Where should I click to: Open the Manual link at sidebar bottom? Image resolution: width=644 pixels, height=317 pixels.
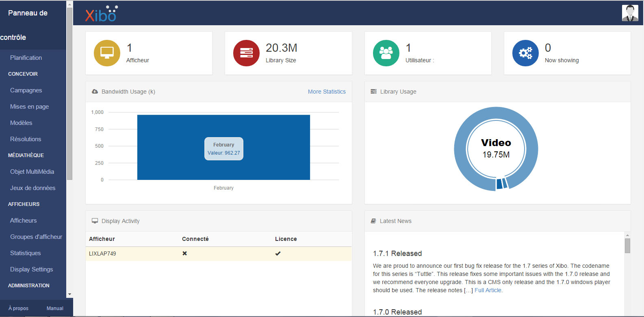55,308
